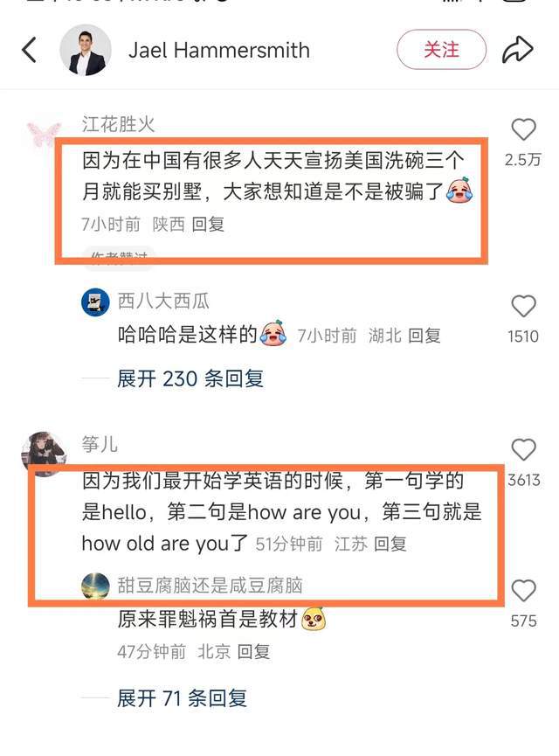The image size is (559, 756).
Task: View 江花胜火's username profile
Action: pos(118,124)
